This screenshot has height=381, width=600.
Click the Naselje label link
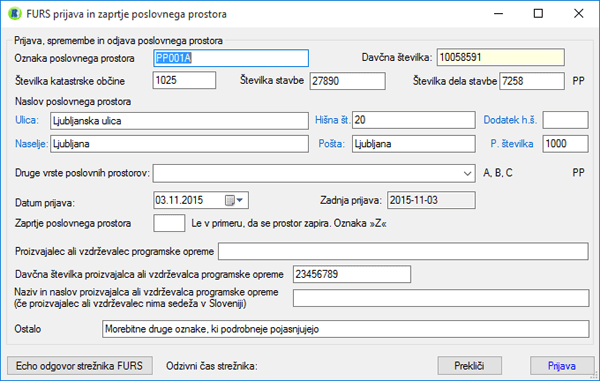click(x=31, y=144)
